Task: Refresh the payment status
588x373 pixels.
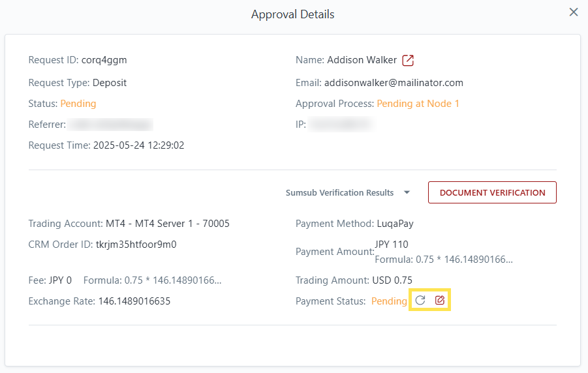Action: click(x=420, y=300)
